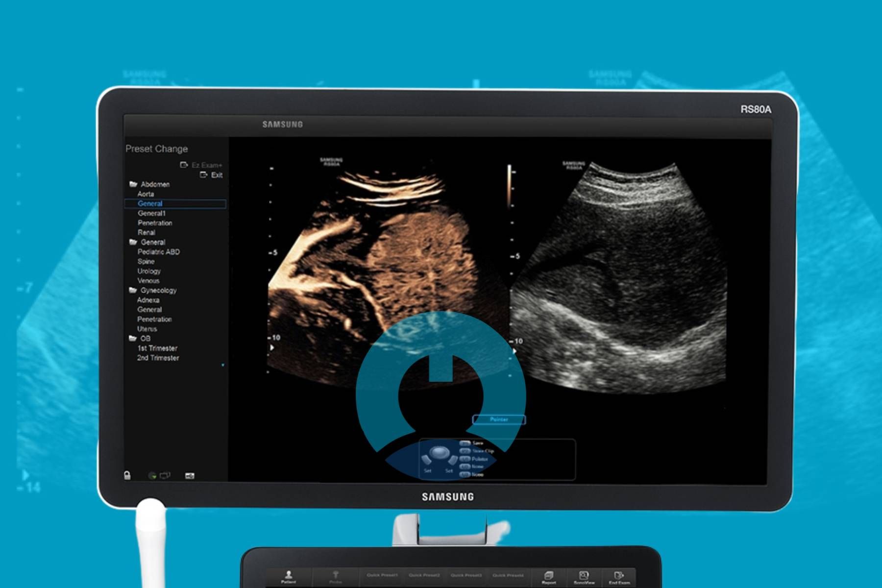Select the Spine preset

146,261
